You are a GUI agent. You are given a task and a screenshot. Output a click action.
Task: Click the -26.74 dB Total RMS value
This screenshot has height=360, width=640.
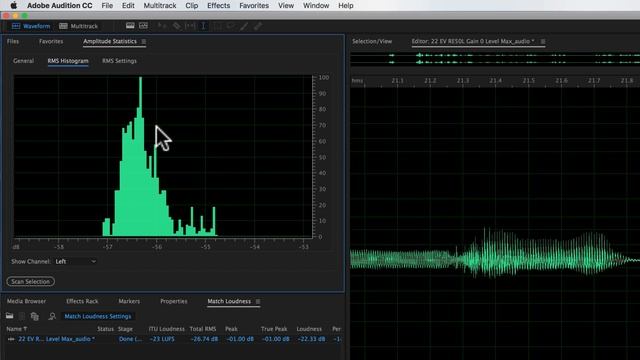204,339
